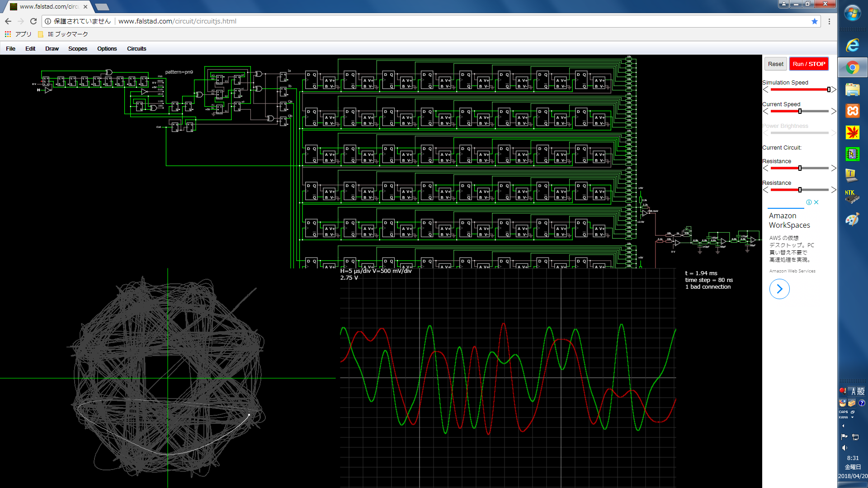Click the ad's blue arrow button
Viewport: 868px width, 488px height.
[x=779, y=289]
